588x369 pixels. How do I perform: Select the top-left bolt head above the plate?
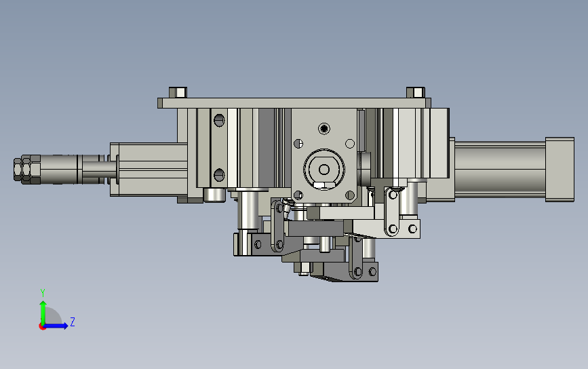pos(178,93)
